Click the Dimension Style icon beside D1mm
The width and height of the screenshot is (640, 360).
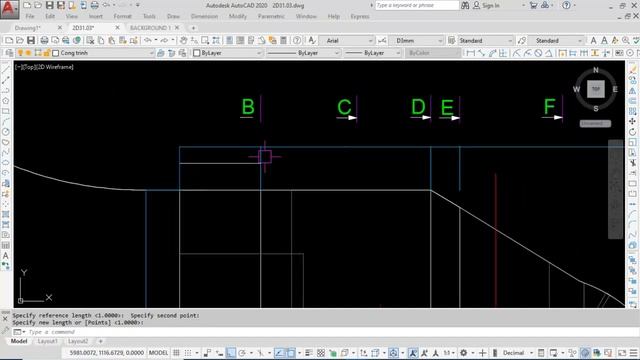point(382,40)
